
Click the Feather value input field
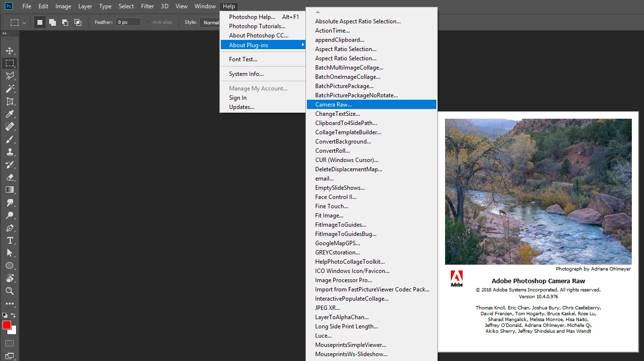(x=128, y=22)
